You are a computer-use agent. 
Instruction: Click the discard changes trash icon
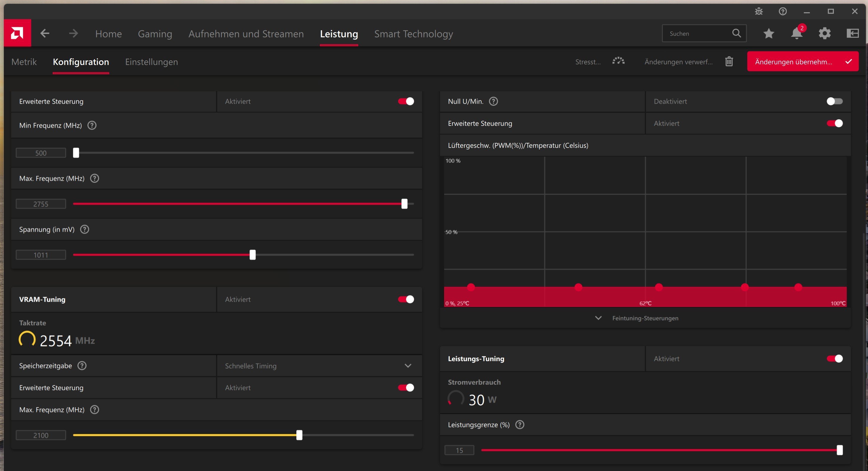pyautogui.click(x=729, y=61)
